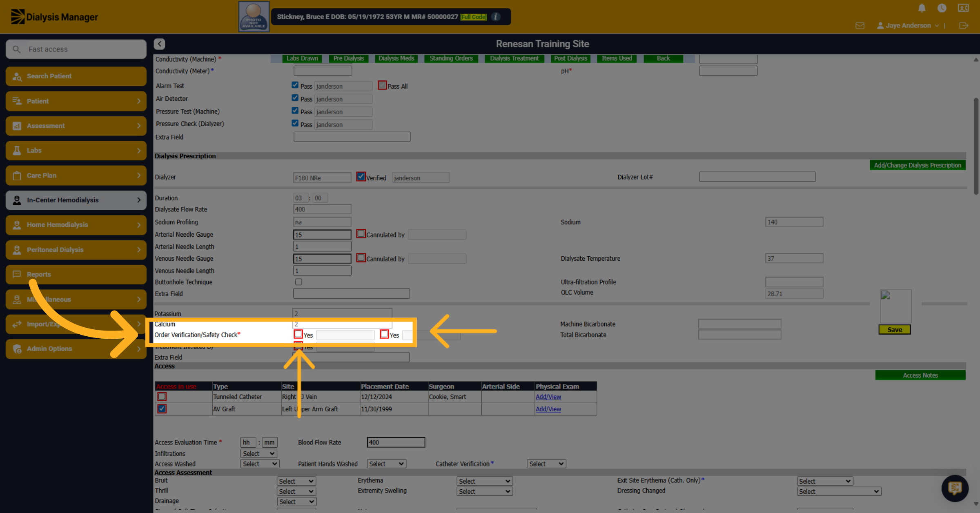
Task: Switch to the Standing Orders tab
Action: (451, 58)
